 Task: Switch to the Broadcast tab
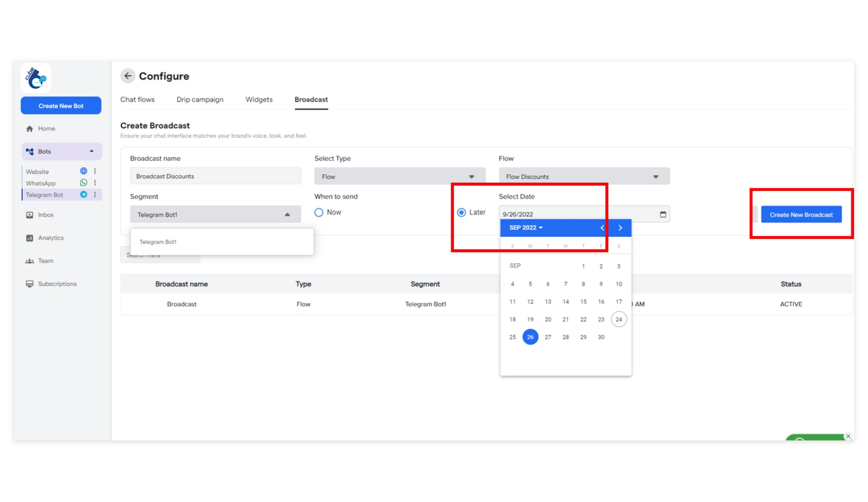311,99
